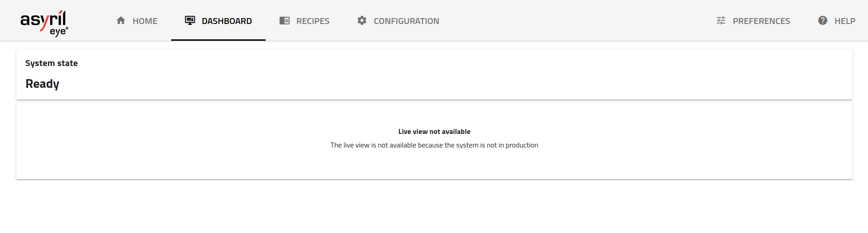Viewport: 868px width, 233px height.
Task: Click the Asyril eye+ logo
Action: click(44, 23)
